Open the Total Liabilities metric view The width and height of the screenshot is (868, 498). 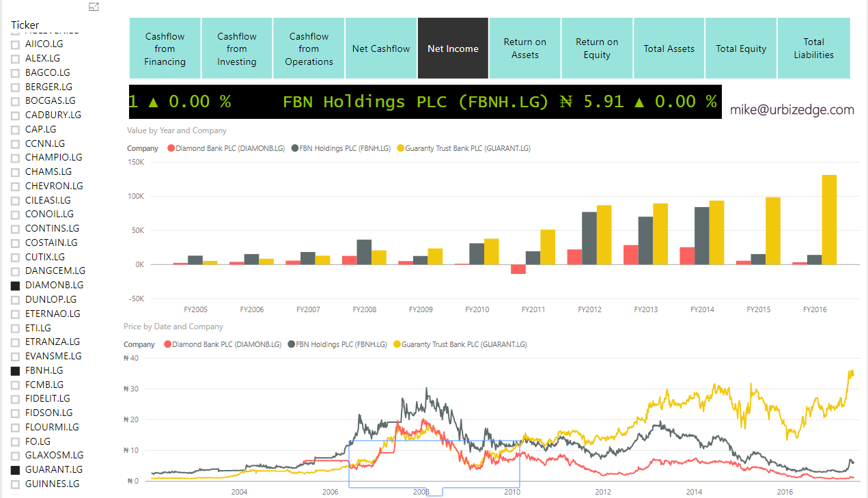[x=813, y=48]
